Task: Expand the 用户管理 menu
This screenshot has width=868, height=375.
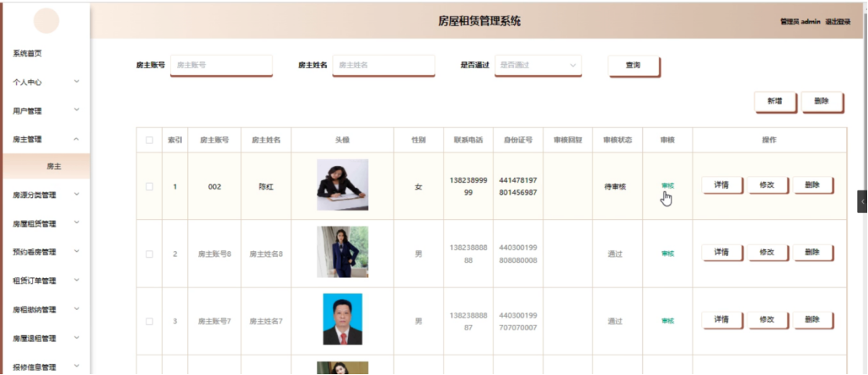Action: coord(46,110)
